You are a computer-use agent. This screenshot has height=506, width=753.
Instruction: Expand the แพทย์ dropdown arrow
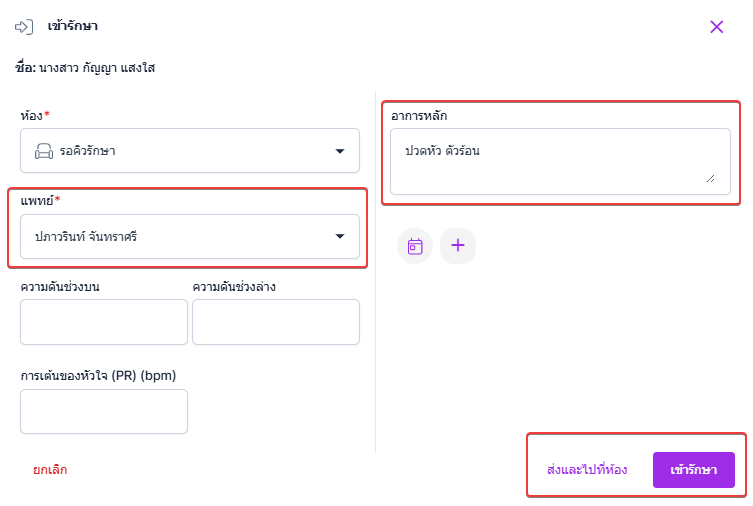click(x=339, y=236)
